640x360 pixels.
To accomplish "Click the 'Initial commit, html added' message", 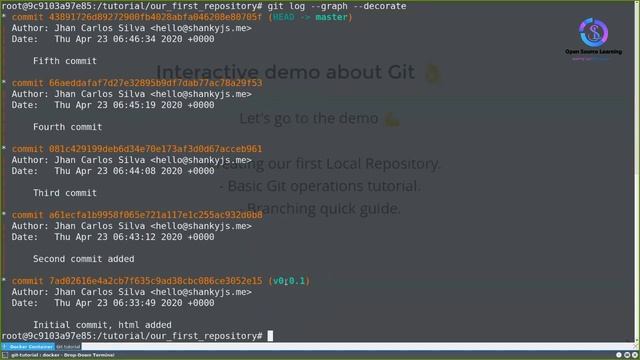I will point(102,325).
